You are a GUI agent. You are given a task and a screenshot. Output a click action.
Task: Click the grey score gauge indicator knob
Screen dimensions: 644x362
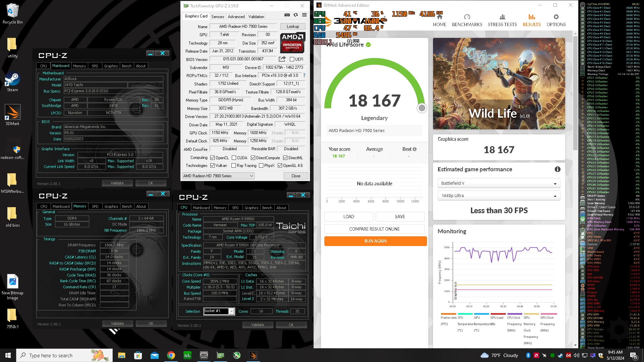point(422,108)
